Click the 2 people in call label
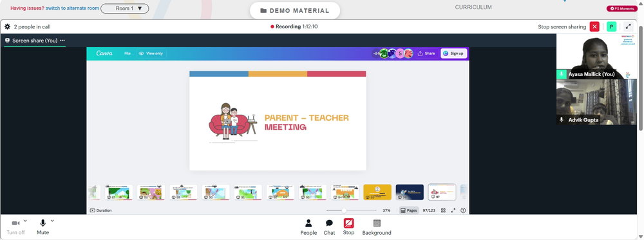 32,26
